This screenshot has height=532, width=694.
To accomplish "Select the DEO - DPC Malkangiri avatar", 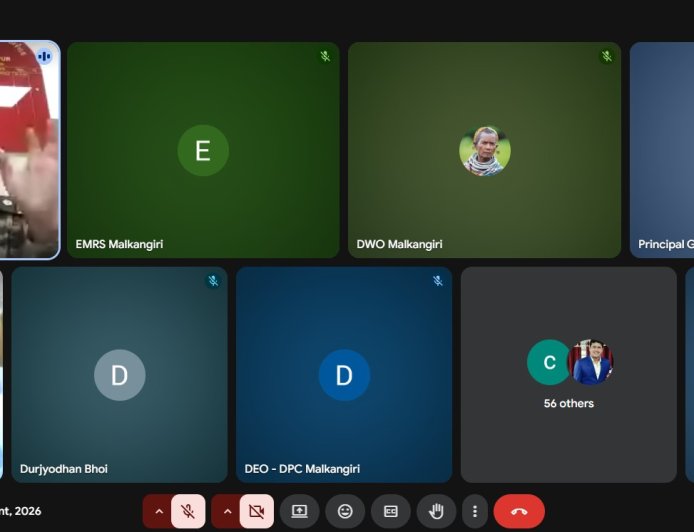I will point(344,375).
